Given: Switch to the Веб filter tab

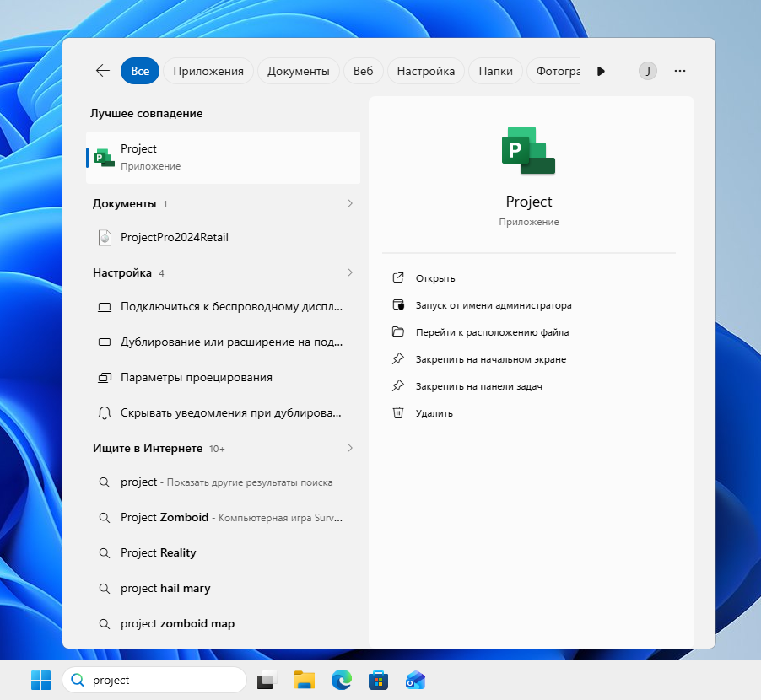Looking at the screenshot, I should (x=363, y=71).
